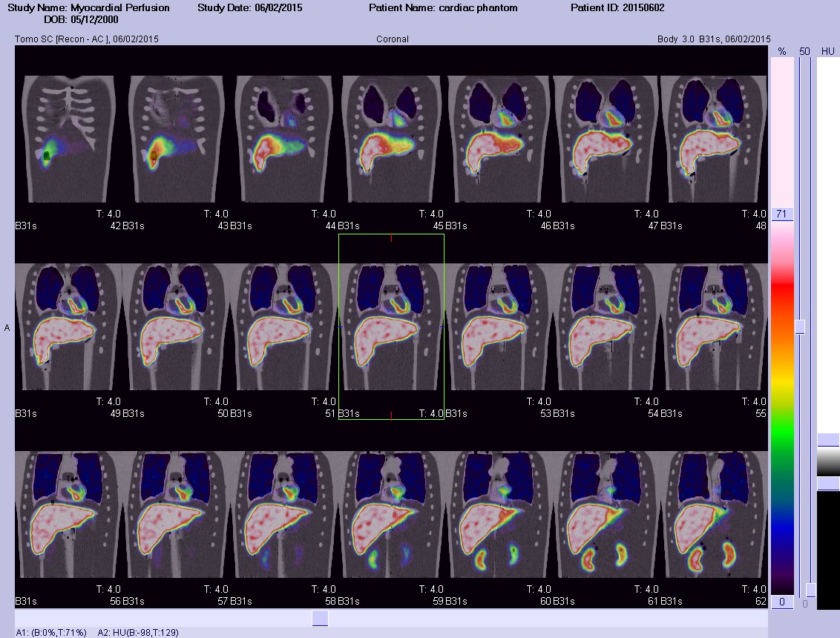Viewport: 840px width, 638px height.
Task: Select coronal fused slice 53
Action: pos(499,326)
